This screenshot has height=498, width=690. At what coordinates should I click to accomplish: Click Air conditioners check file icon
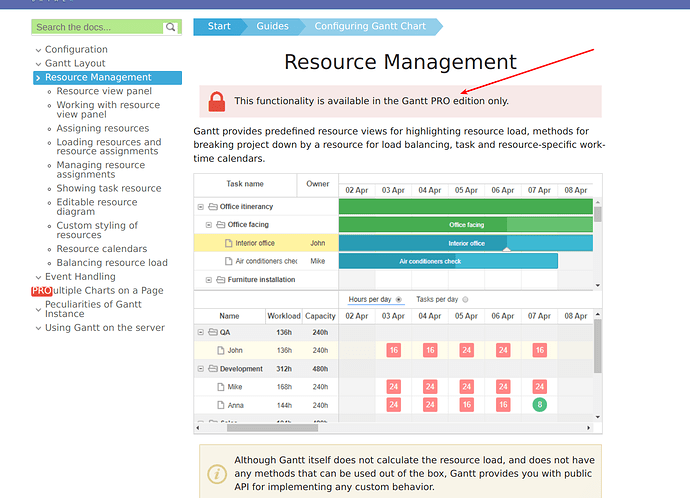click(x=228, y=261)
